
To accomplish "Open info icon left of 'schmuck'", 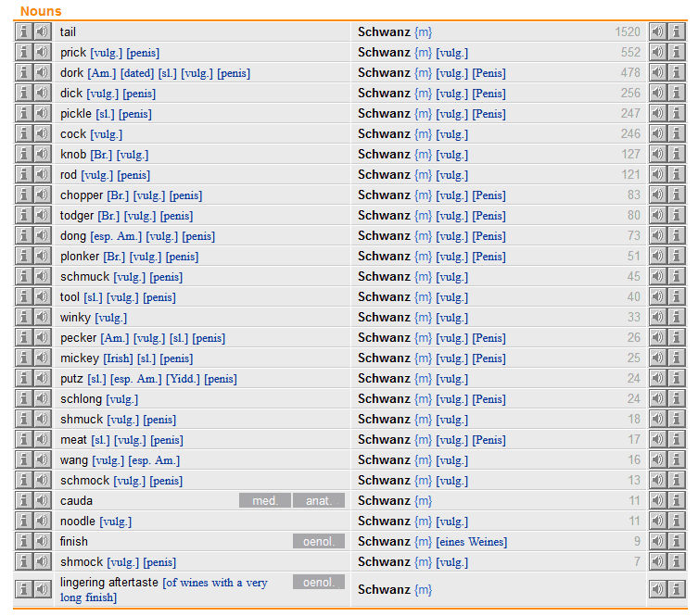I will tap(24, 277).
